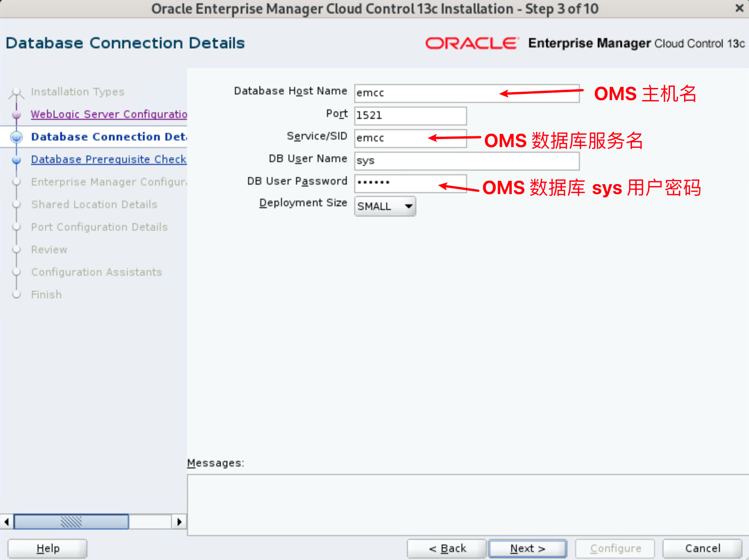Click the DB User Password field
This screenshot has height=560, width=749.
410,183
